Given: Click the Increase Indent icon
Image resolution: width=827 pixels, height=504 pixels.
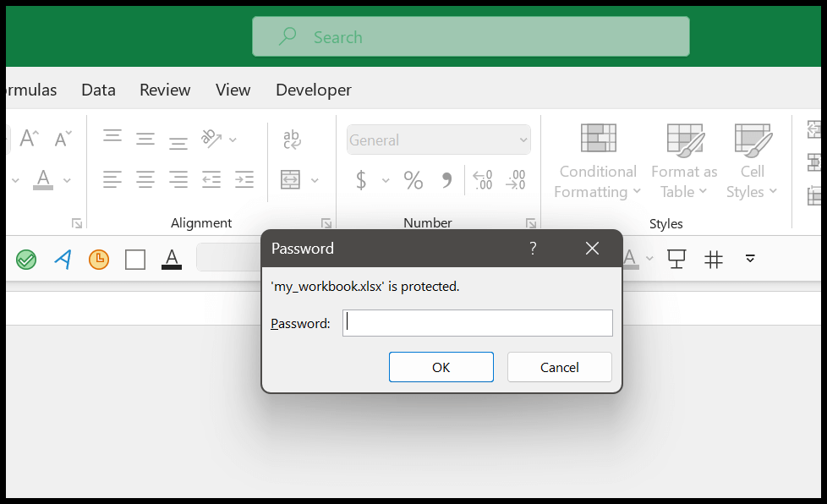Looking at the screenshot, I should pos(244,180).
